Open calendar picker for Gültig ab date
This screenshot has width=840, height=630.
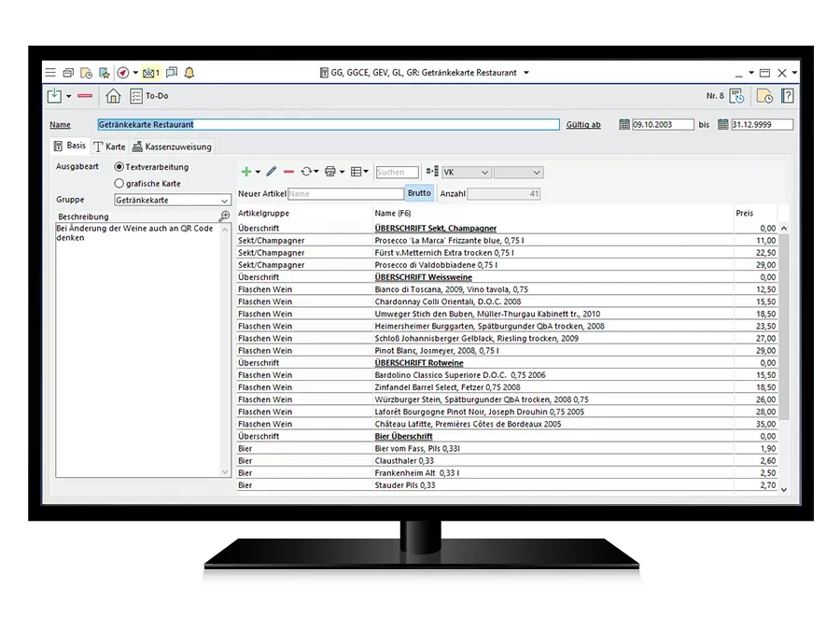(624, 125)
